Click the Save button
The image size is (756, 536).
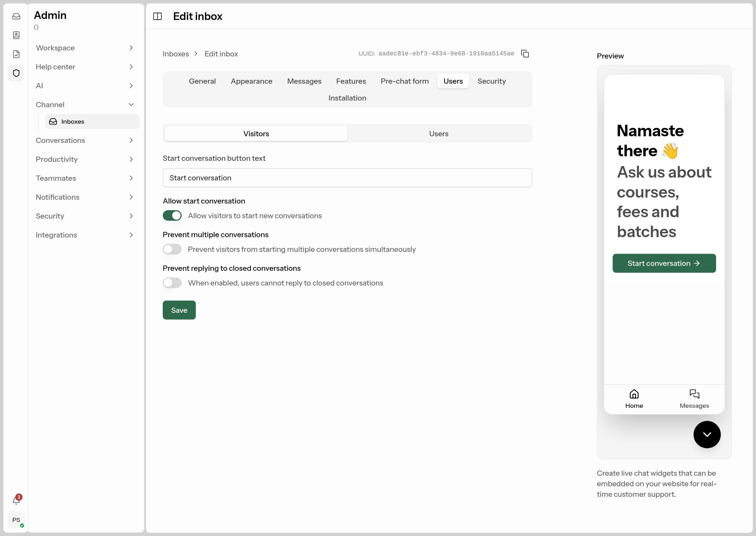click(x=179, y=310)
